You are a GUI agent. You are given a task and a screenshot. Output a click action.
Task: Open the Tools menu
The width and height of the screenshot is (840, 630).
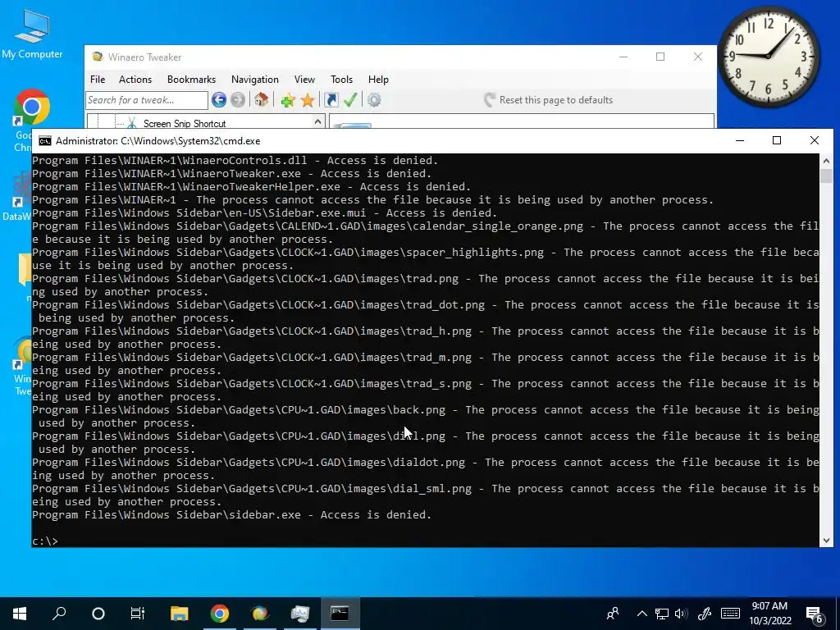tap(341, 80)
